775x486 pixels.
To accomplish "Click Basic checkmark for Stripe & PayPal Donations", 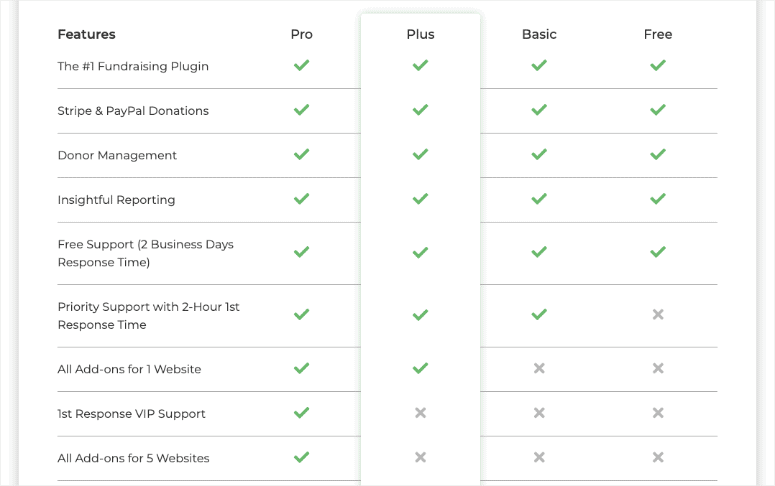I will [539, 110].
